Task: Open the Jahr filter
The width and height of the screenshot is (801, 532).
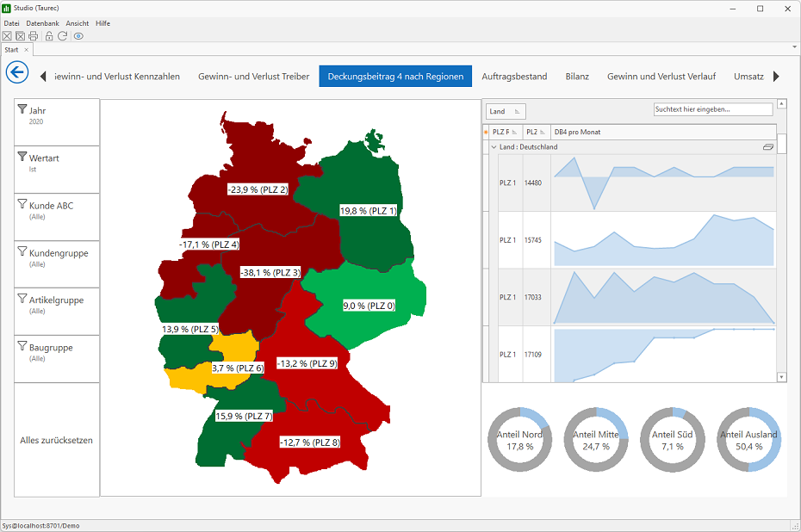Action: pyautogui.click(x=57, y=122)
